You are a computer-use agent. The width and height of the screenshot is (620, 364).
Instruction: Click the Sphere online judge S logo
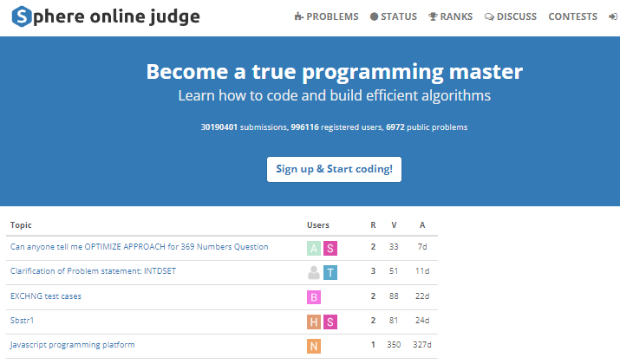click(x=22, y=16)
